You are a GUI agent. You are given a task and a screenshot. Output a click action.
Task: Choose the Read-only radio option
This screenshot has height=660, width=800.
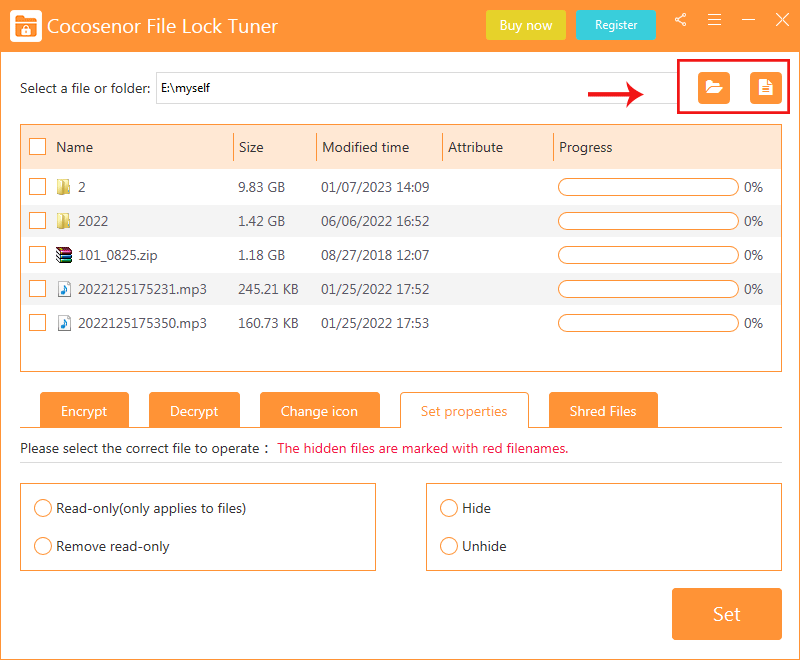pos(43,508)
